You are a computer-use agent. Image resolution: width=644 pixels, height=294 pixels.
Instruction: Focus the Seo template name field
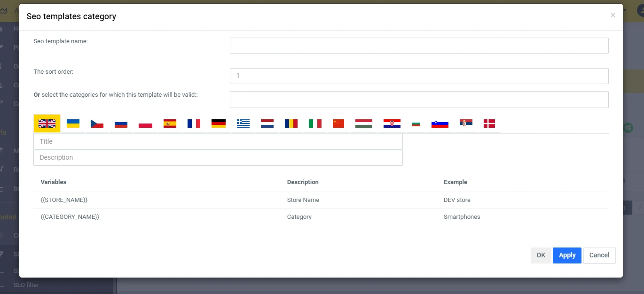click(x=419, y=46)
